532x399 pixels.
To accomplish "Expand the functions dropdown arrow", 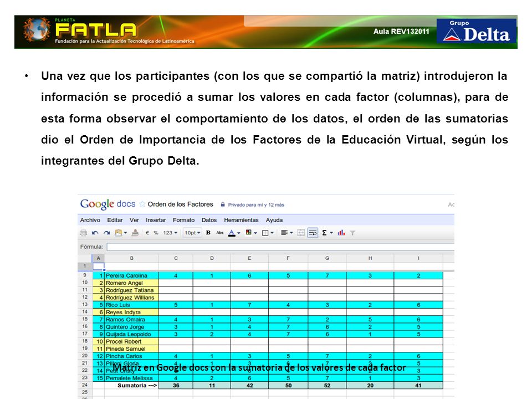I will [x=331, y=233].
